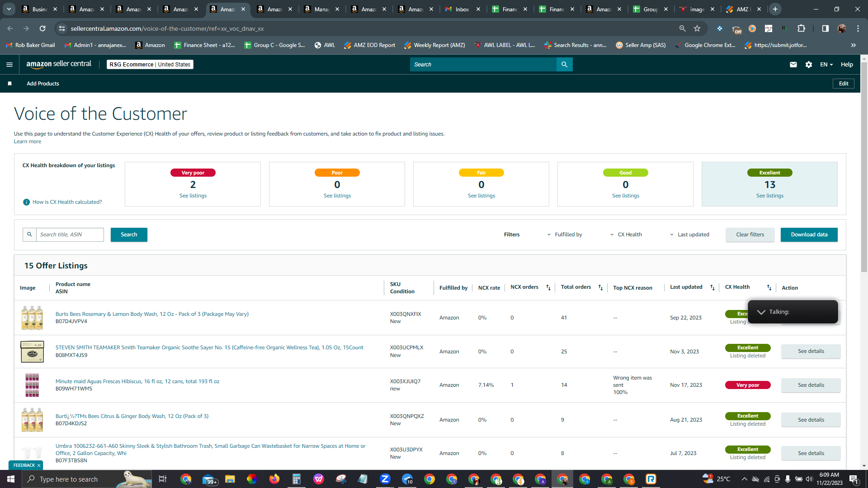Sort by NCX orders arrows
This screenshot has height=488, width=868.
(548, 287)
